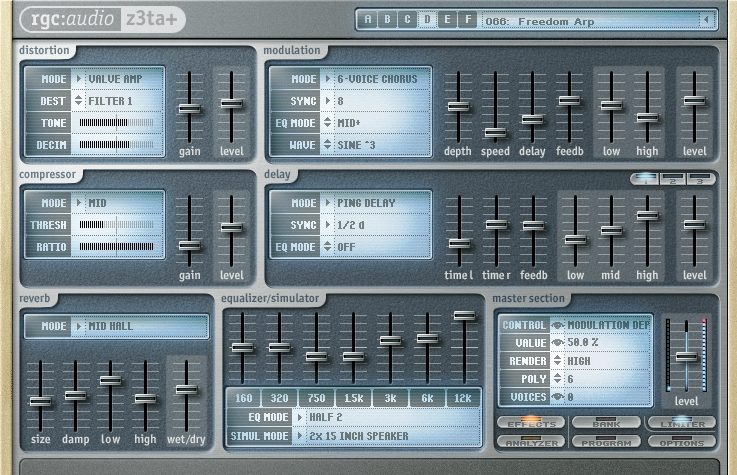
Task: Switch to delay unit 1
Action: click(x=645, y=179)
